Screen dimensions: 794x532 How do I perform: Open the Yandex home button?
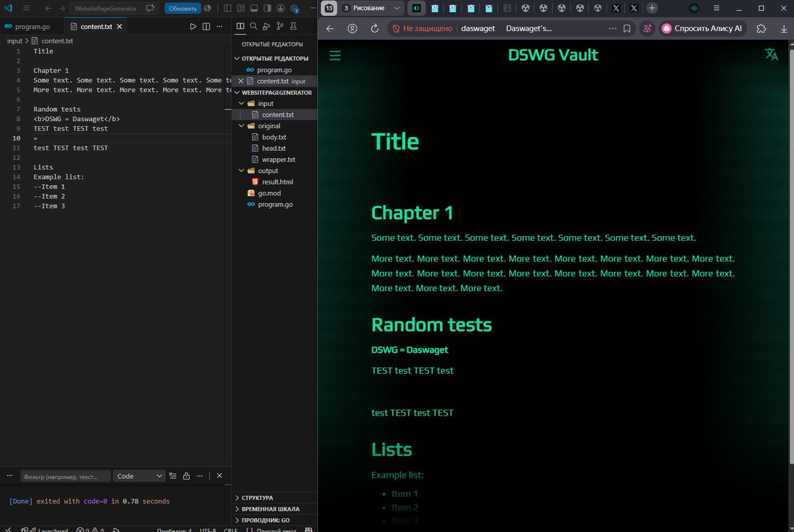tap(352, 29)
